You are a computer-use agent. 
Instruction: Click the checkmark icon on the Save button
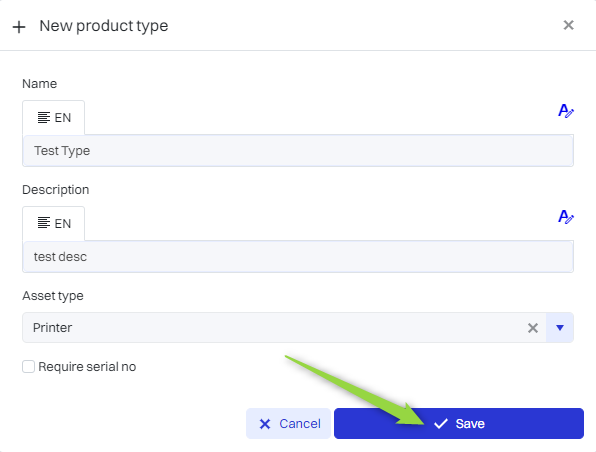[x=441, y=423]
